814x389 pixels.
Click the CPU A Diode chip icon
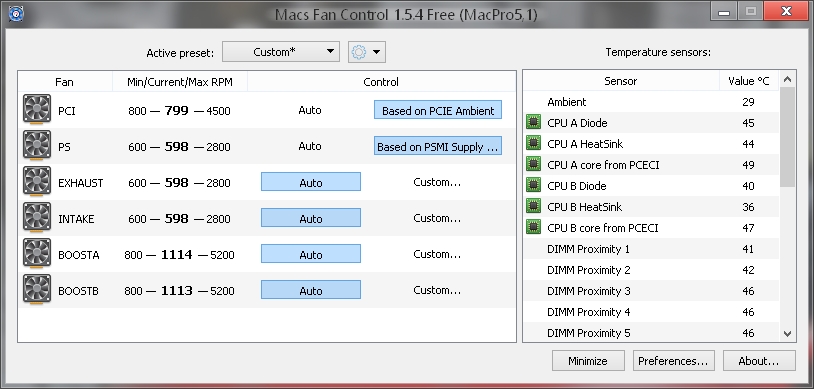point(533,123)
